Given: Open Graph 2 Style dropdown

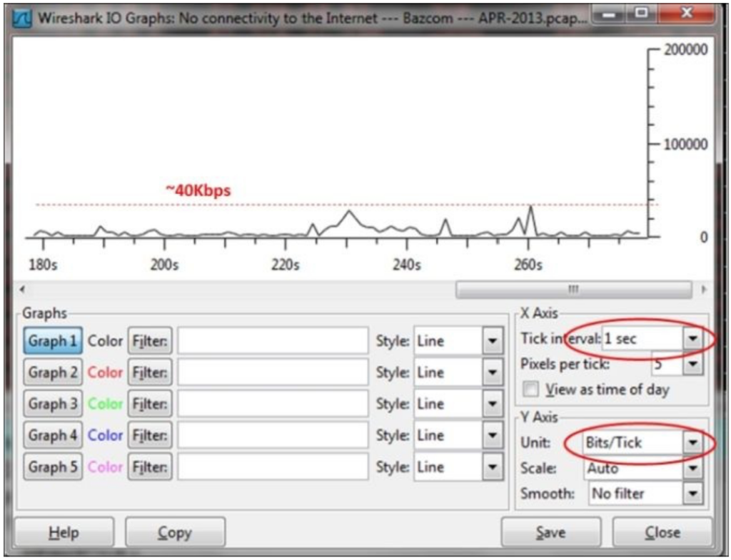Looking at the screenshot, I should click(x=459, y=372).
